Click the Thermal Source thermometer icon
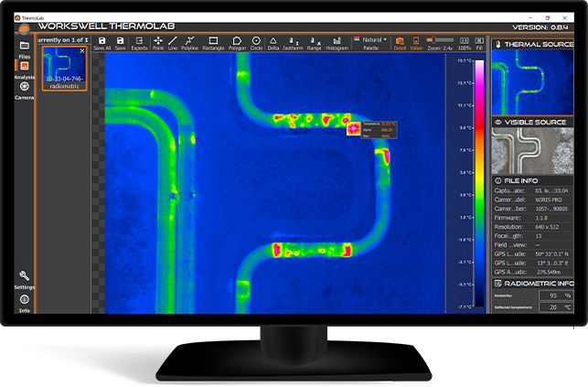This screenshot has width=588, height=387. click(498, 45)
